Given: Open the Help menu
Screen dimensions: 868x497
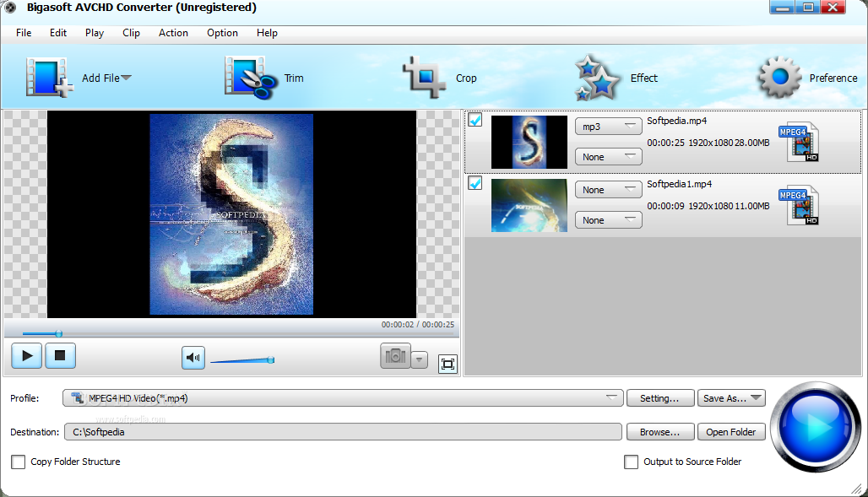Looking at the screenshot, I should pyautogui.click(x=267, y=33).
